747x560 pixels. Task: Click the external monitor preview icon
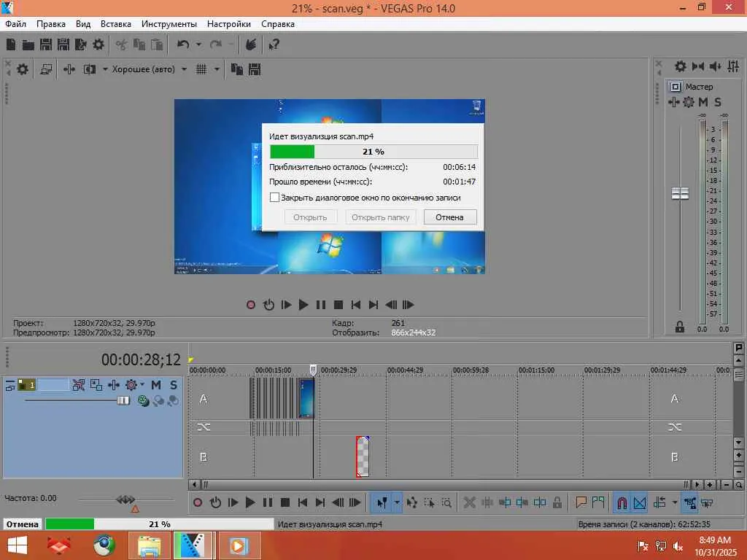[46, 69]
